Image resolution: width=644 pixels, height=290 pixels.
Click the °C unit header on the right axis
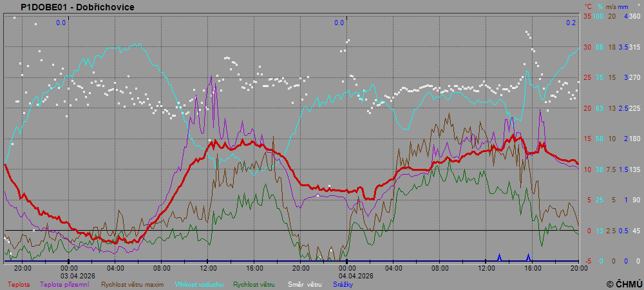588,6
